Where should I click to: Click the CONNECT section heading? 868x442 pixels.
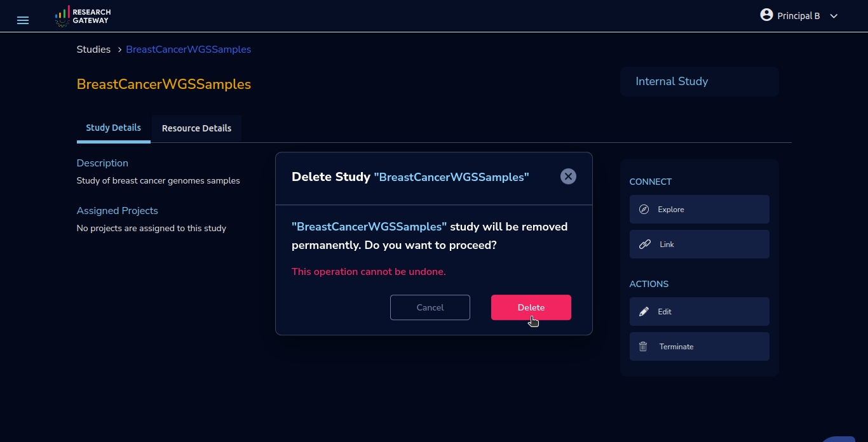tap(650, 182)
